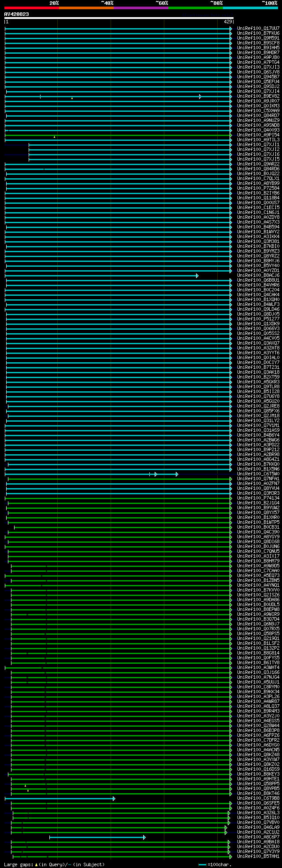Open hit UniRef100_A3WHT4
Image resolution: width=282 pixels, height=868 pixels.
pyautogui.click(x=258, y=668)
